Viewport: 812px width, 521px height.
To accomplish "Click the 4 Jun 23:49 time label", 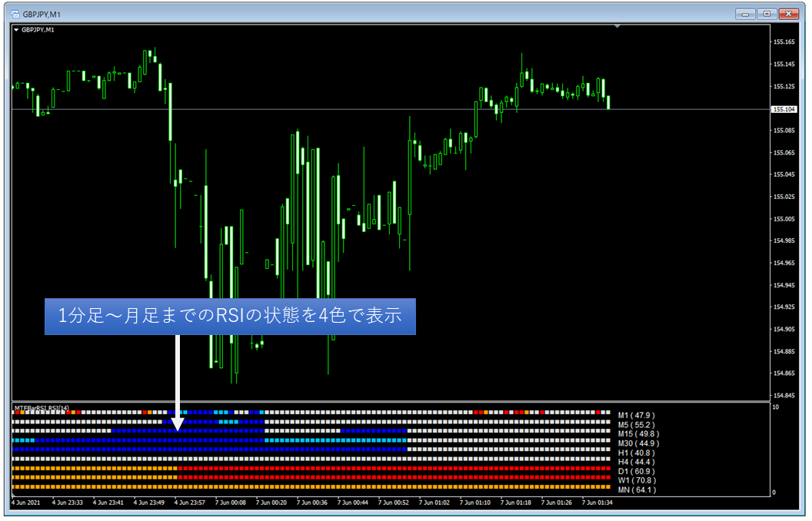I will 149,503.
